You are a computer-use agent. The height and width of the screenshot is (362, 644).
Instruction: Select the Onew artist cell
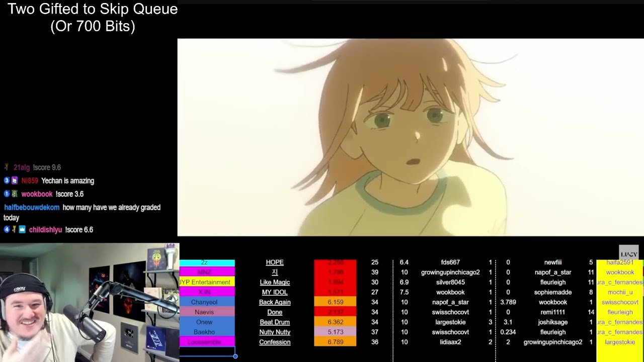click(207, 322)
